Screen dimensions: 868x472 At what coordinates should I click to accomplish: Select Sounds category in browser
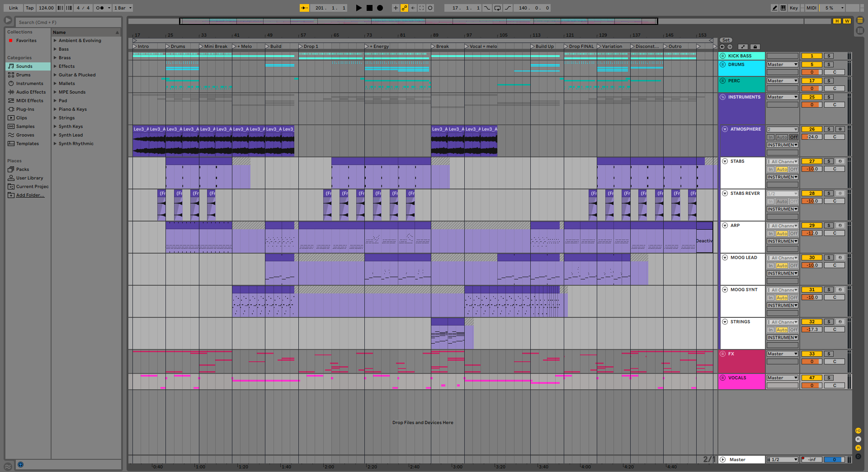[x=28, y=66]
